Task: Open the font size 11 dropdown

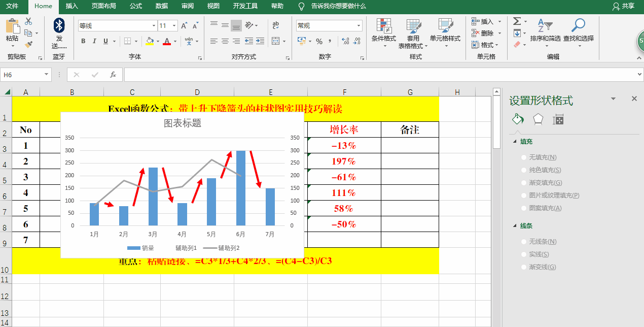Action: tap(174, 25)
